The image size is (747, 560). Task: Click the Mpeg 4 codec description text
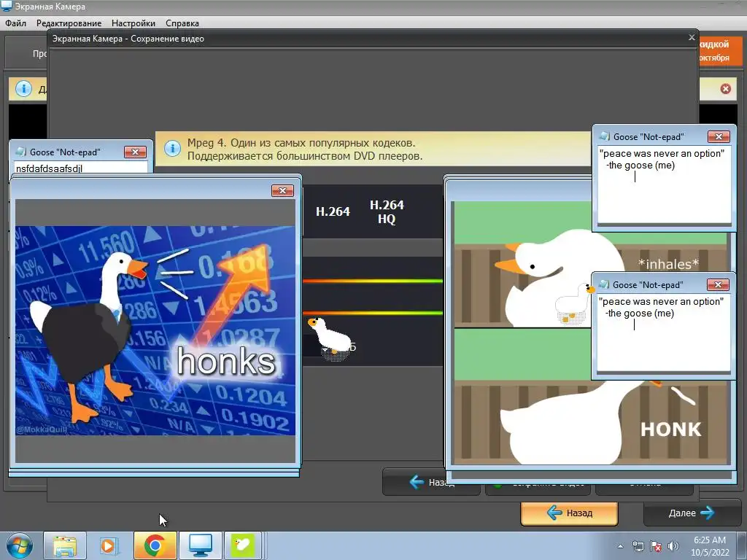click(x=304, y=149)
